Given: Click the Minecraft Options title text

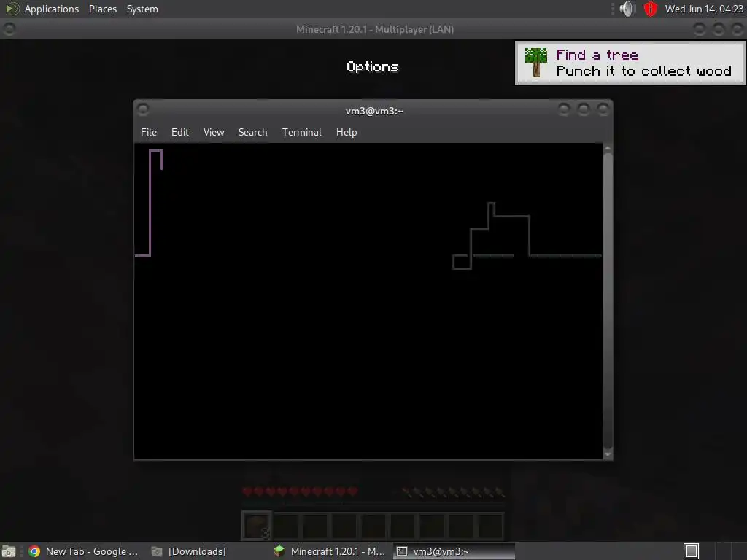Looking at the screenshot, I should click(x=373, y=66).
